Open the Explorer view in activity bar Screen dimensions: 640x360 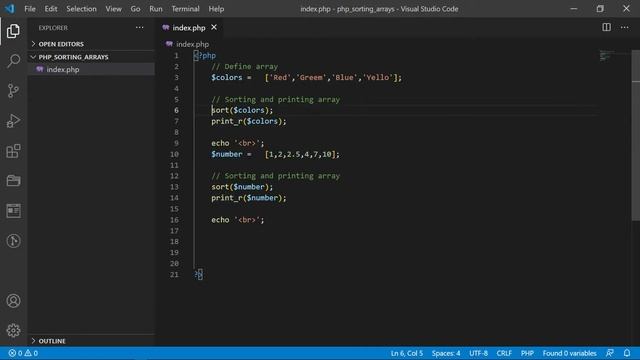pyautogui.click(x=13, y=31)
